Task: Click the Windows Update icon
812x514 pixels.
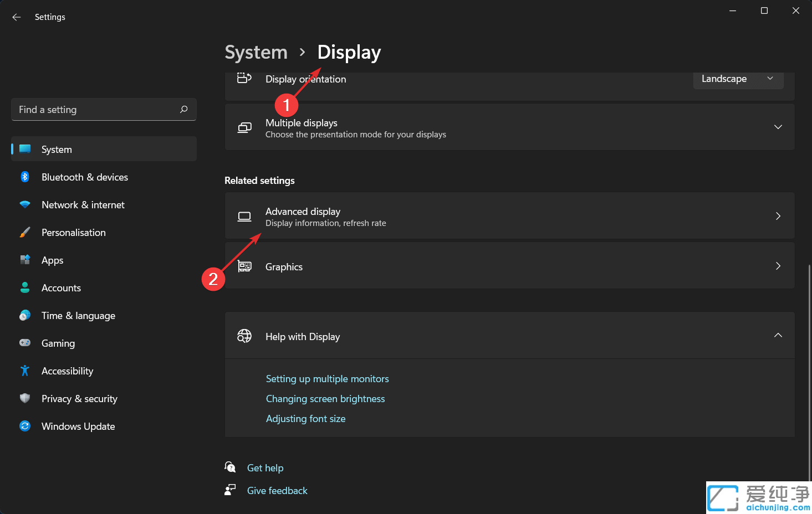Action: point(25,426)
